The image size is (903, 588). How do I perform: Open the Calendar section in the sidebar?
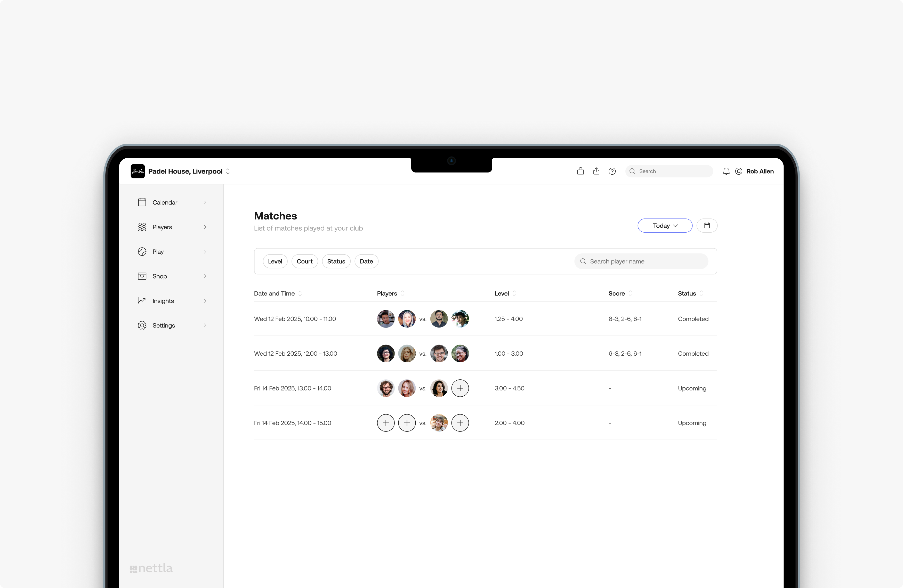pyautogui.click(x=164, y=202)
